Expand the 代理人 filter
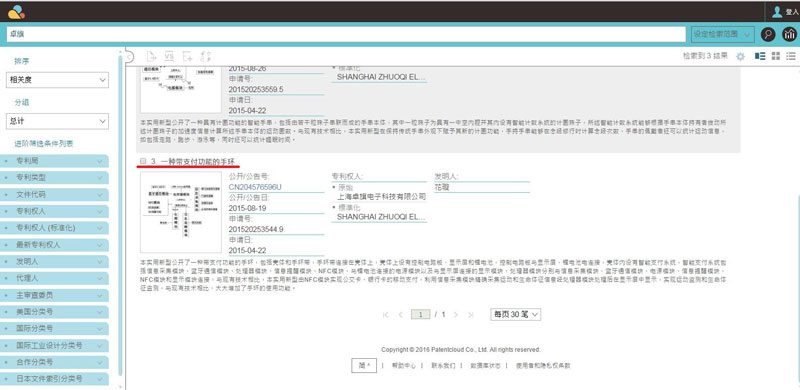The height and width of the screenshot is (390, 800). (55, 278)
